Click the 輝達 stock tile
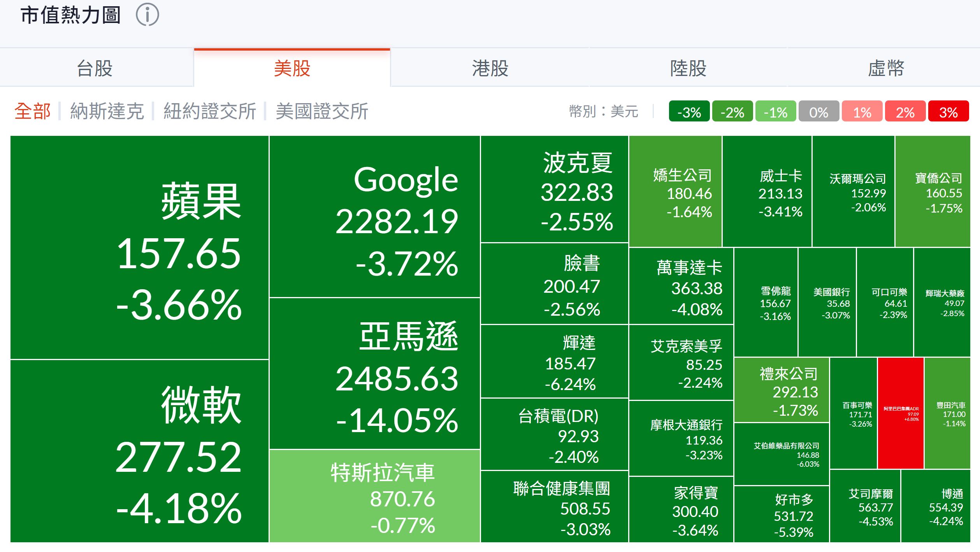 tap(554, 361)
